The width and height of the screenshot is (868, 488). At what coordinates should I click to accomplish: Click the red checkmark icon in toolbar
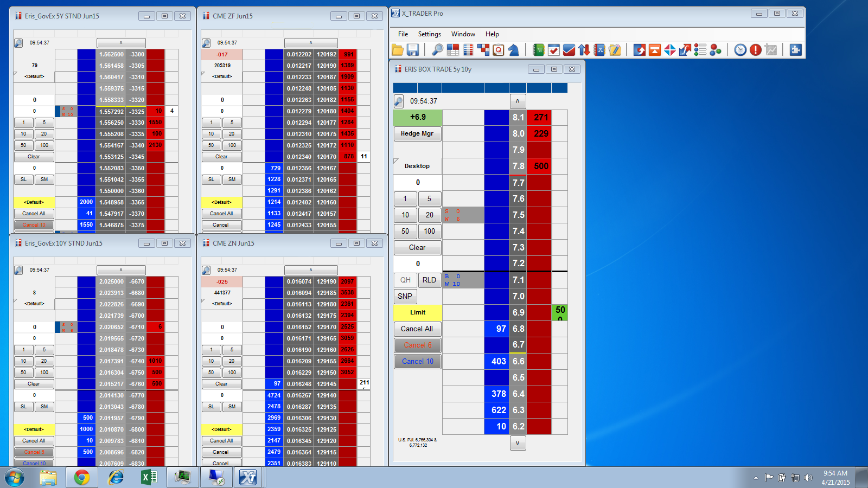(x=569, y=50)
